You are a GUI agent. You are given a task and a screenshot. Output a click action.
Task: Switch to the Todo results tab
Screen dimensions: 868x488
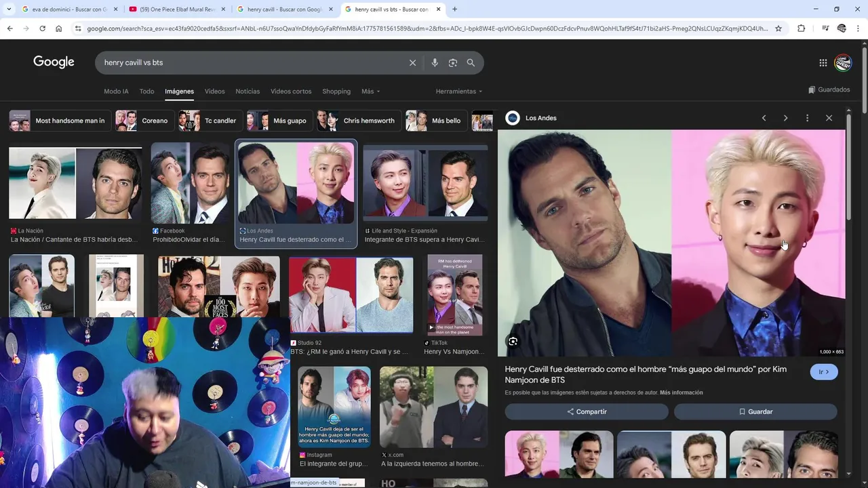click(146, 91)
